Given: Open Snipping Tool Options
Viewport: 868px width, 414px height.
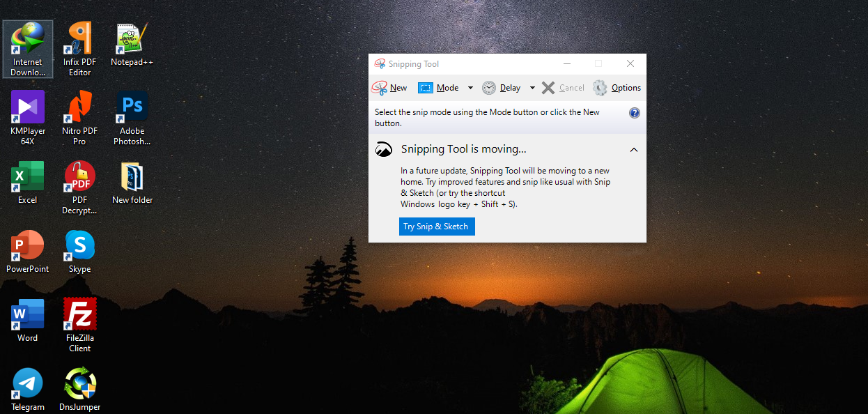Looking at the screenshot, I should (617, 88).
